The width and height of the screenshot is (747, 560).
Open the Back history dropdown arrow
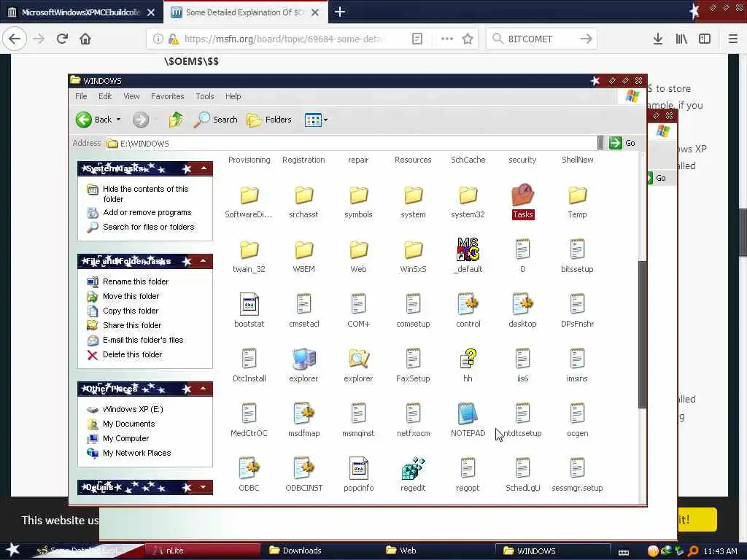(119, 120)
